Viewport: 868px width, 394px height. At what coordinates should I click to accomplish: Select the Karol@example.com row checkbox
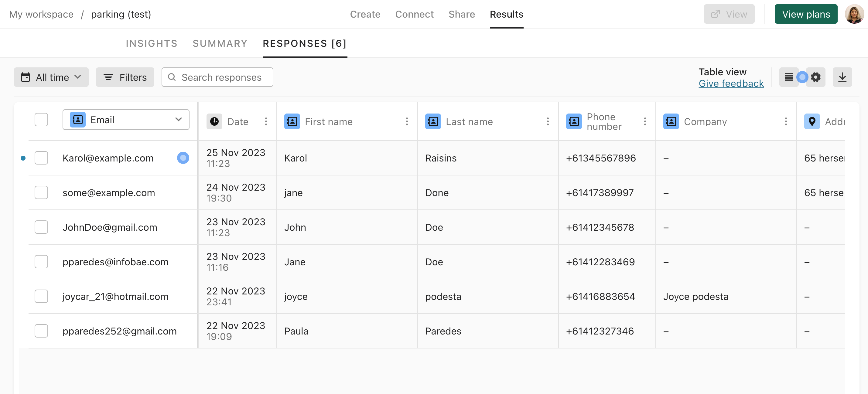[x=41, y=158]
